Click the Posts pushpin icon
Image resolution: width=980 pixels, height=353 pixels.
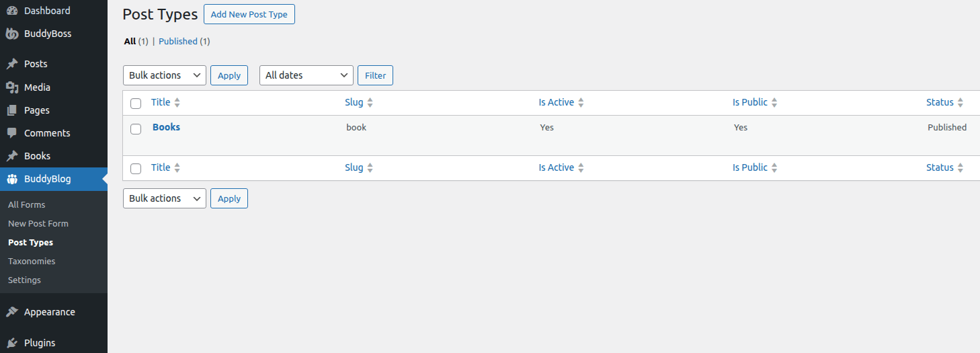tap(12, 64)
